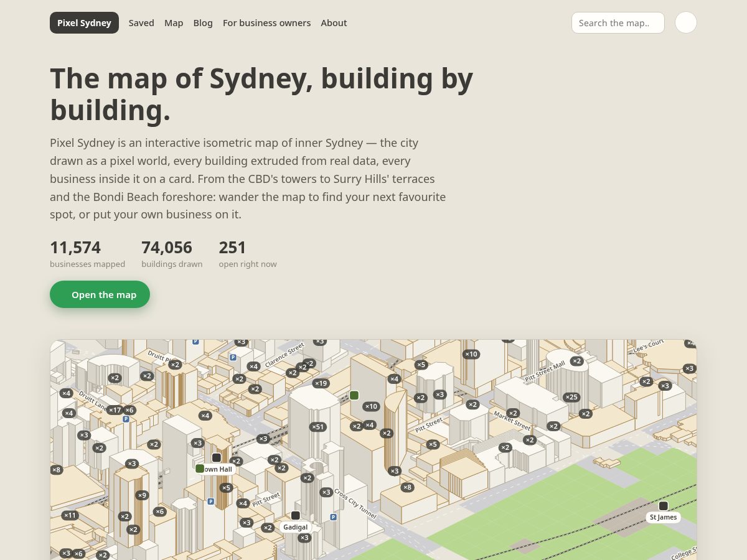
Task: Click the Pitt Street Mall map label
Action: point(545,370)
